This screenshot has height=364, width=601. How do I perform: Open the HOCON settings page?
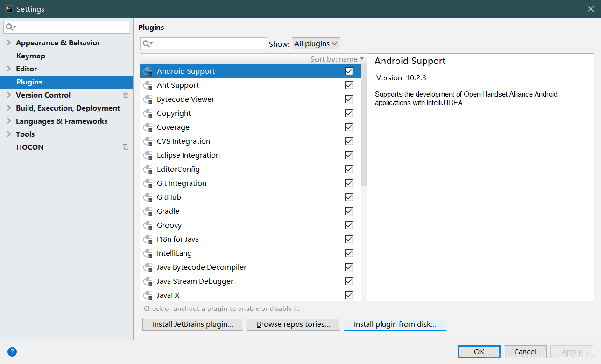click(x=67, y=147)
